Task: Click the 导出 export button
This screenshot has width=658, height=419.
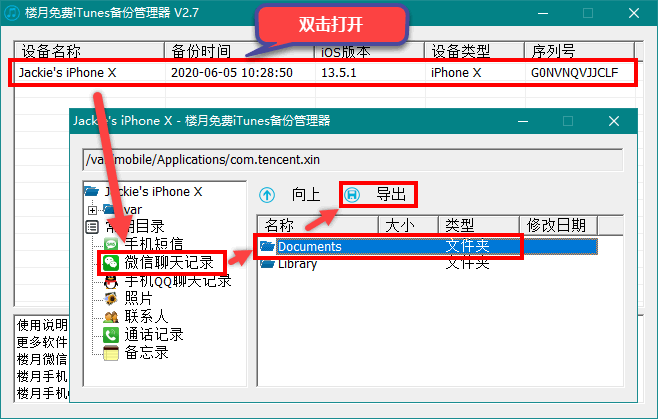Action: 379,195
